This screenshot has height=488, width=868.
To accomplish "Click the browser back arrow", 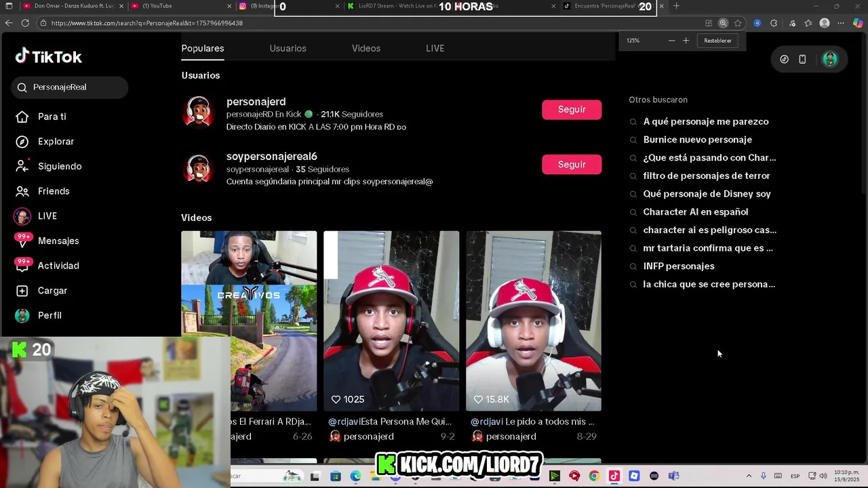I will (9, 23).
